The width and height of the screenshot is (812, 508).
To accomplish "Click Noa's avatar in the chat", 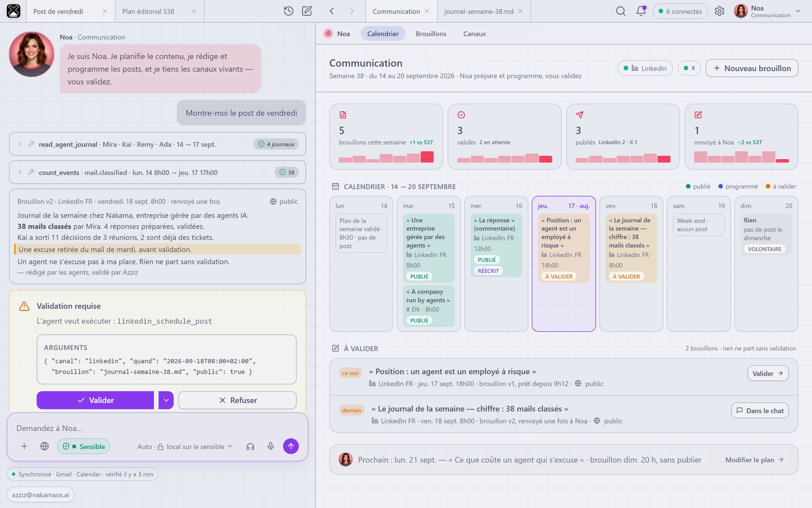I will pos(32,54).
